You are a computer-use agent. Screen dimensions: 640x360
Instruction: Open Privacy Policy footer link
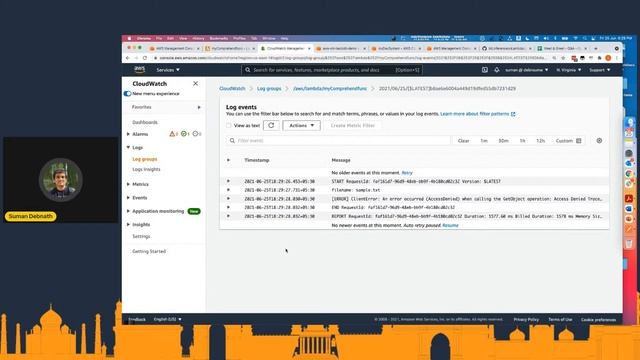click(x=526, y=320)
